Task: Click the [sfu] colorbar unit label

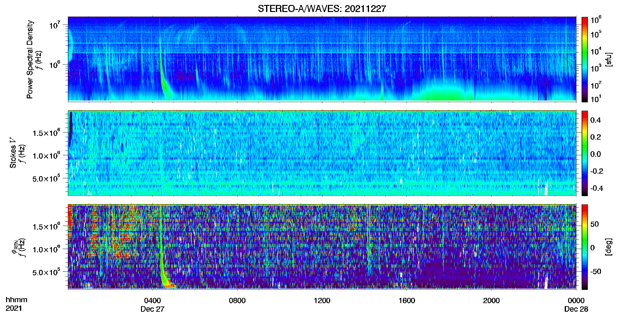Action: click(x=609, y=59)
